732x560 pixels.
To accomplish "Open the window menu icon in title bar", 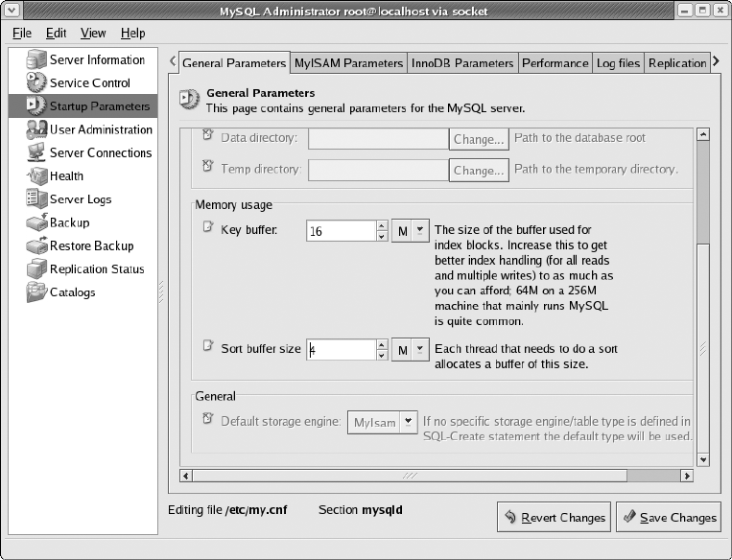I will (x=12, y=10).
